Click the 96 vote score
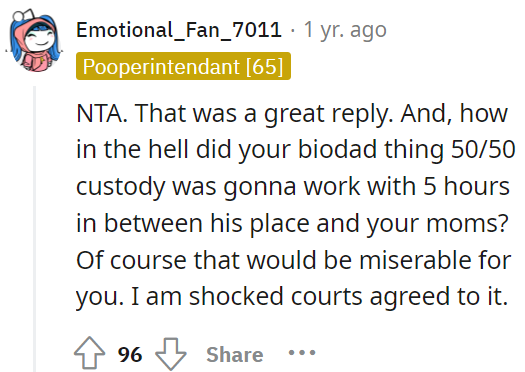The image size is (525, 372). tap(130, 354)
